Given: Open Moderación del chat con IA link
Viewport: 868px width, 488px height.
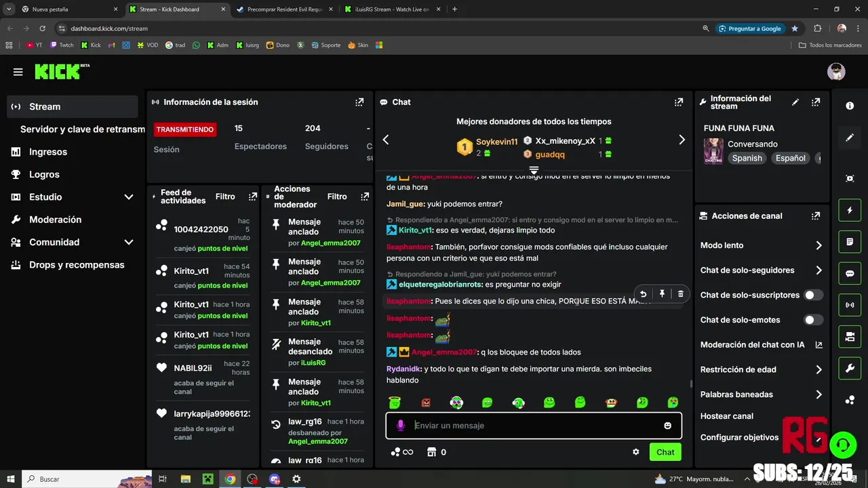Looking at the screenshot, I should pyautogui.click(x=762, y=345).
